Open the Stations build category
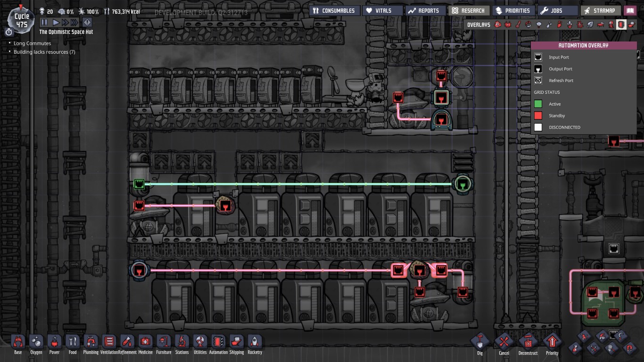This screenshot has width=644, height=362. (182, 344)
